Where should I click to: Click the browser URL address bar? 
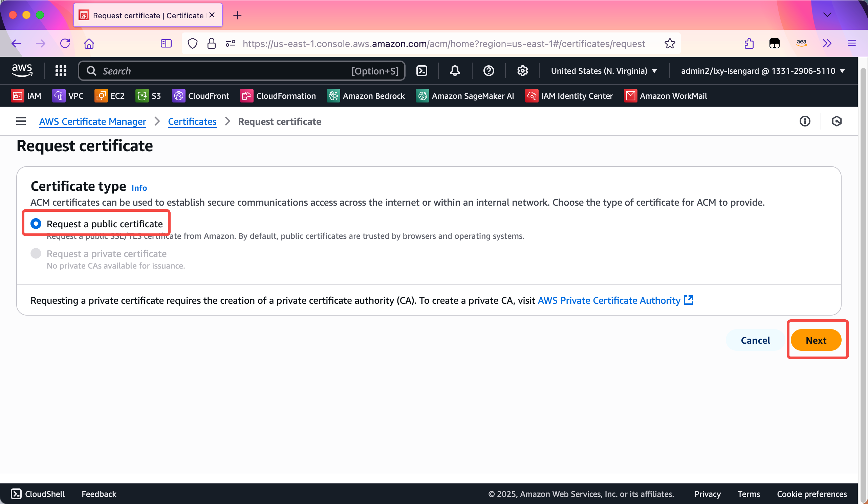tap(443, 44)
